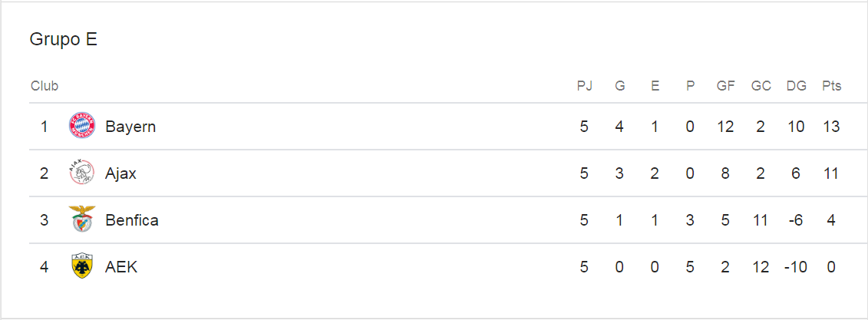Click Bayern's 13 points value
Viewport: 868px width, 320px height.
pyautogui.click(x=831, y=127)
